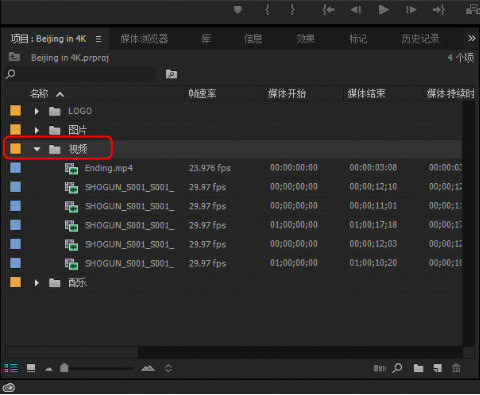Open the project panel menu icon

click(x=98, y=39)
